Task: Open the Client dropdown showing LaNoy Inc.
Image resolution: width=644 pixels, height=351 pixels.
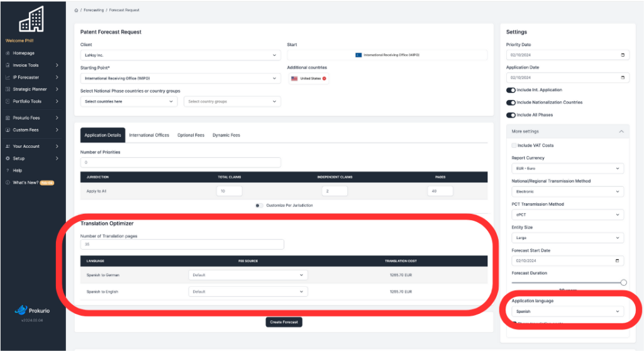Action: click(x=180, y=55)
